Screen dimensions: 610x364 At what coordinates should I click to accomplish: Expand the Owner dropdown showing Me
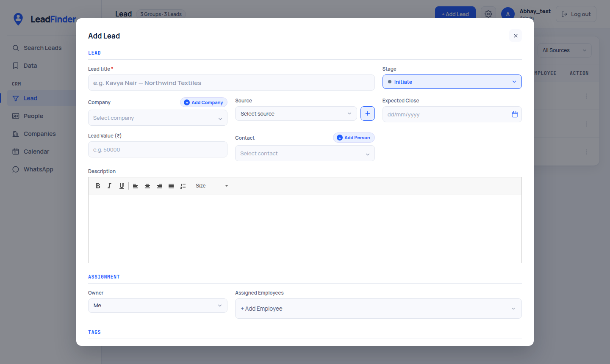tap(158, 306)
